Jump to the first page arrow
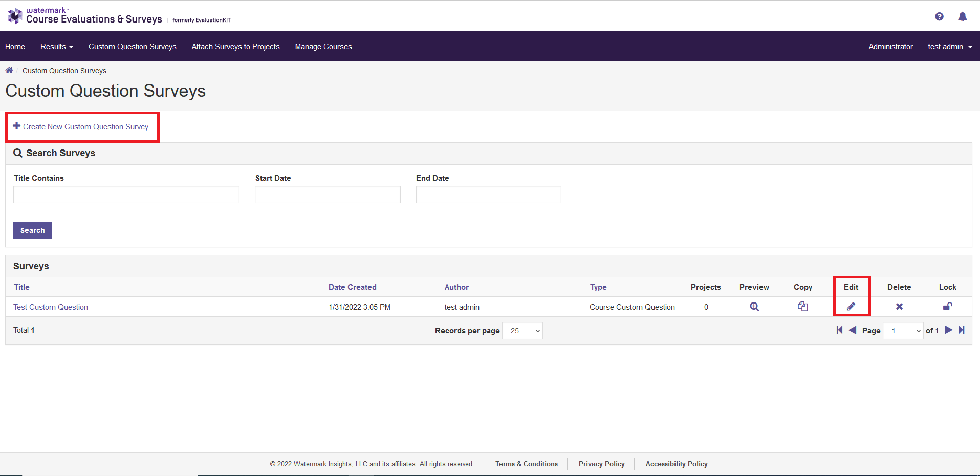Screen dimensions: 980x476 (839, 330)
